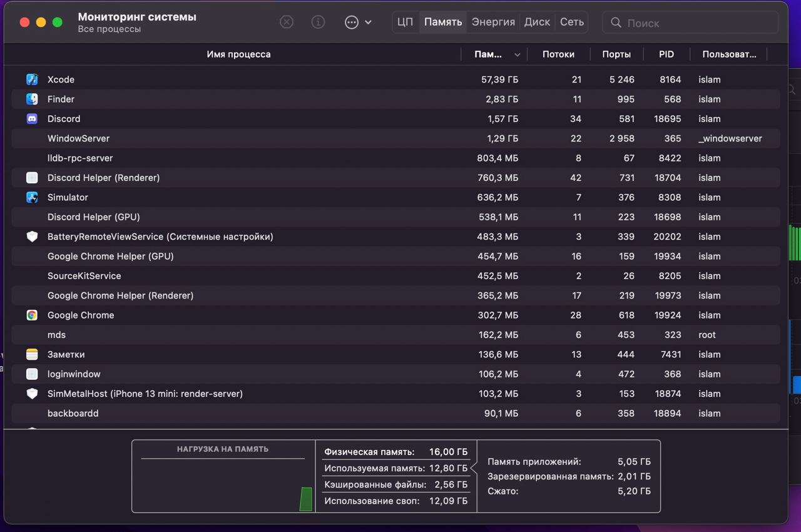Click the Все процессы subtitle
This screenshot has width=801, height=532.
pos(110,29)
